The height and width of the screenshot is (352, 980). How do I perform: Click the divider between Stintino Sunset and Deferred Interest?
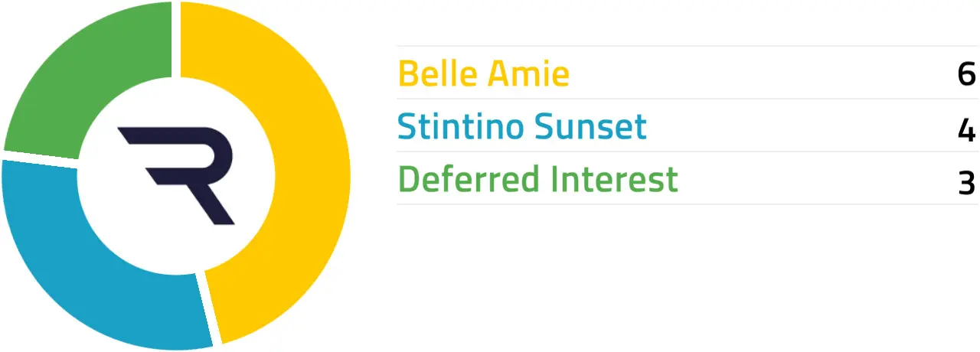(688, 152)
